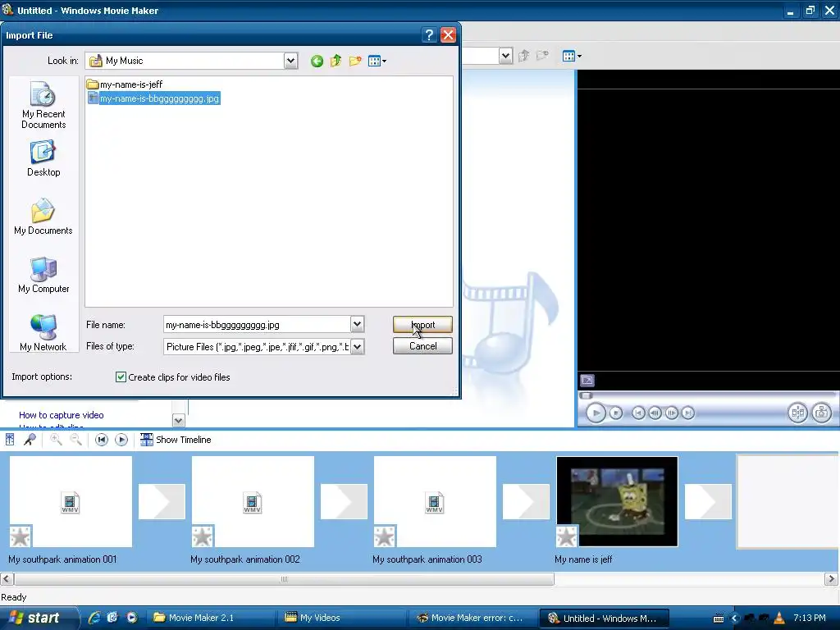The width and height of the screenshot is (840, 630).
Task: Click the Import button
Action: point(422,325)
